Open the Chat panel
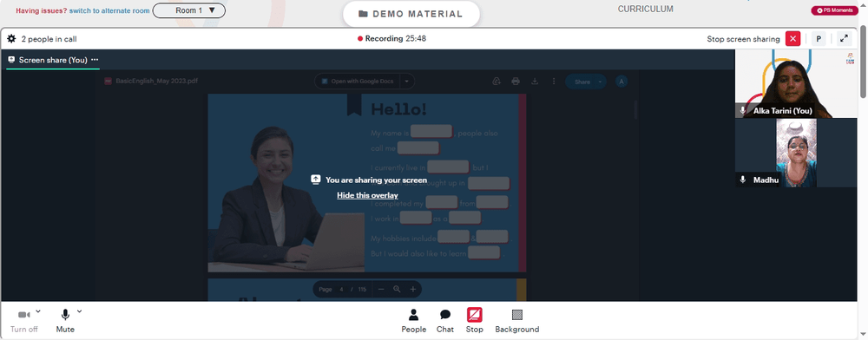The image size is (868, 340). click(445, 321)
